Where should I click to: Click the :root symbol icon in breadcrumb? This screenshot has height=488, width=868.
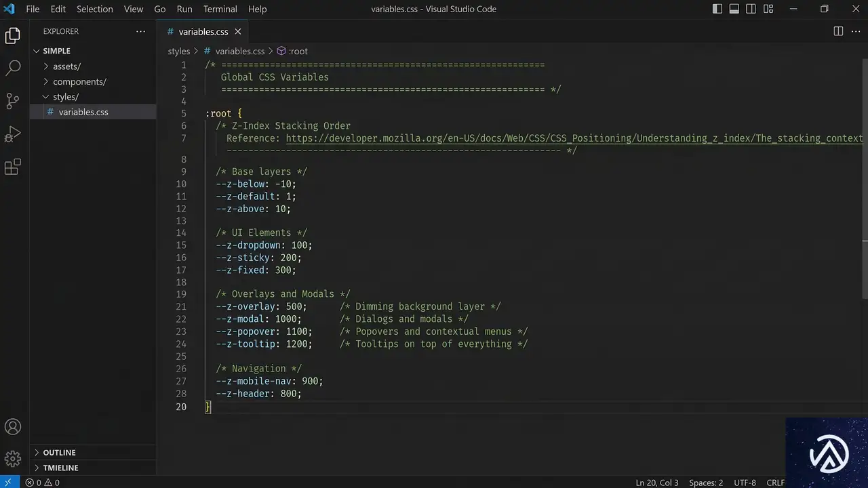point(281,51)
